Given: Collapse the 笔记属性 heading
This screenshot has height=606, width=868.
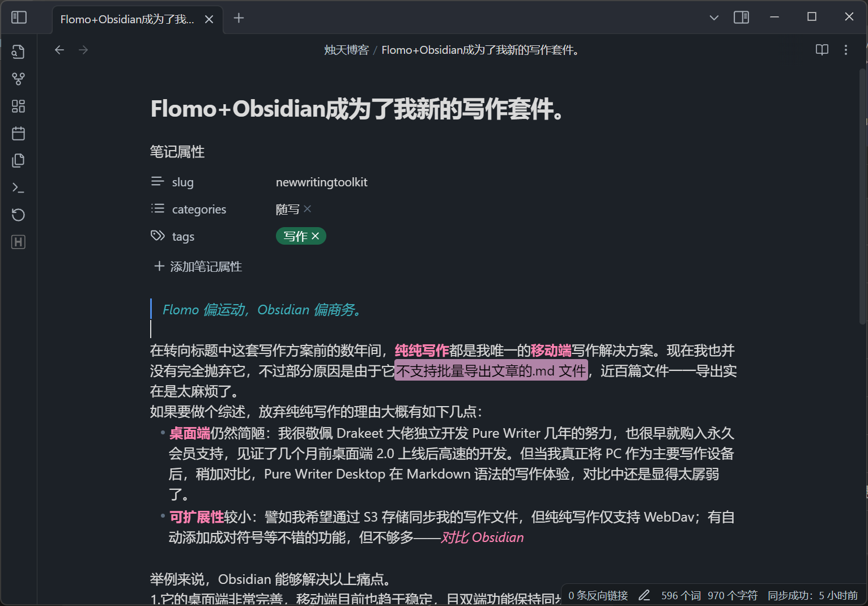Looking at the screenshot, I should 177,152.
